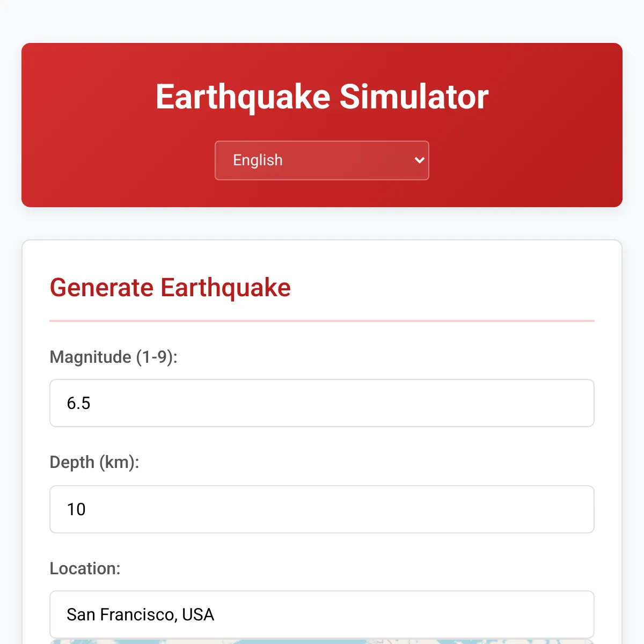Screen dimensions: 644x644
Task: Click the language selector chevron arrow
Action: [419, 160]
